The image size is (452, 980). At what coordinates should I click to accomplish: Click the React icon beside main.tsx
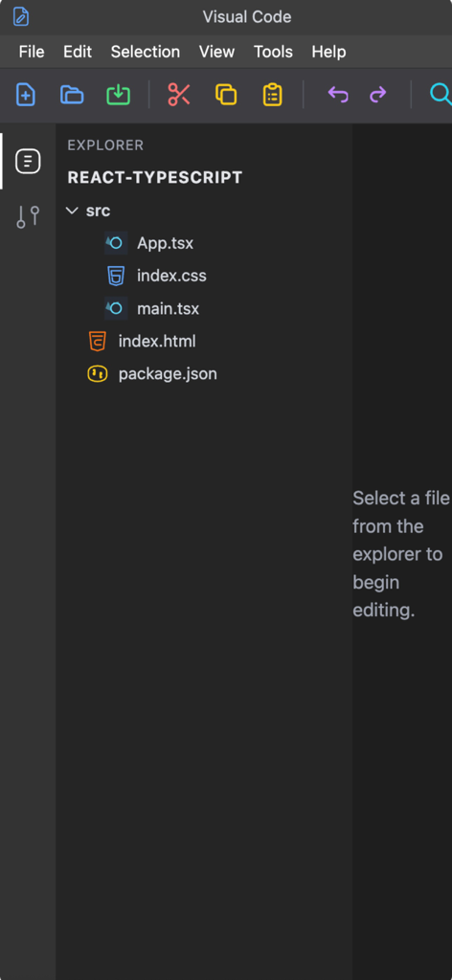116,308
